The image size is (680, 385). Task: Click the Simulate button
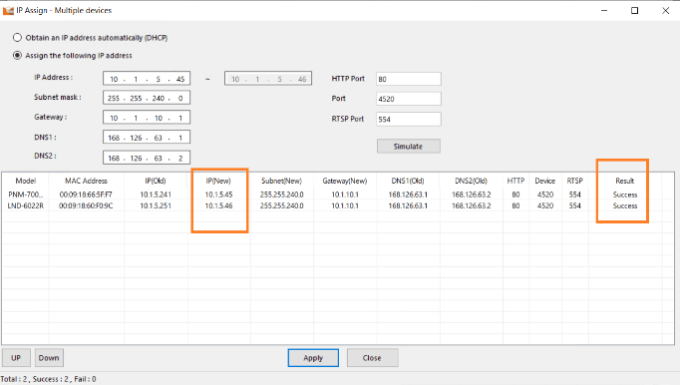[x=409, y=146]
